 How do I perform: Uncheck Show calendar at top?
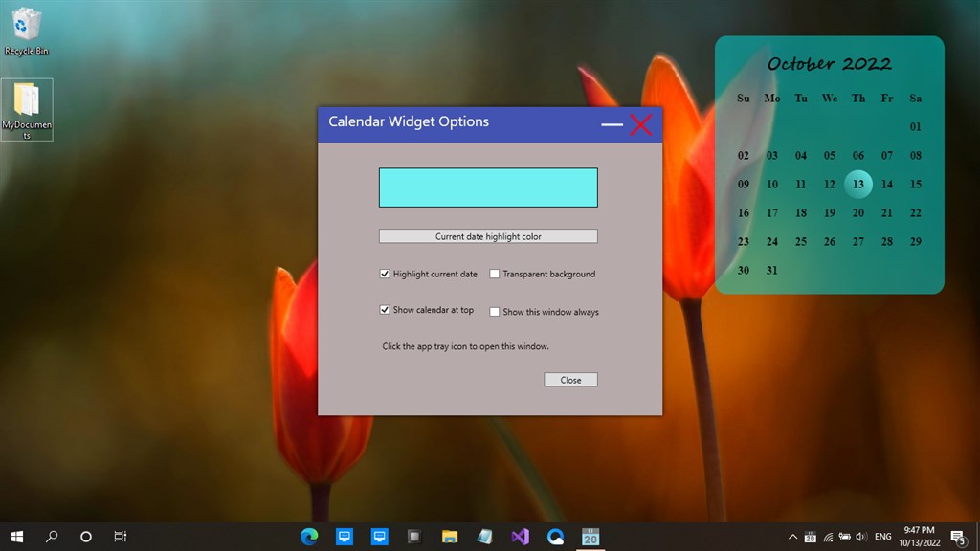pyautogui.click(x=386, y=310)
